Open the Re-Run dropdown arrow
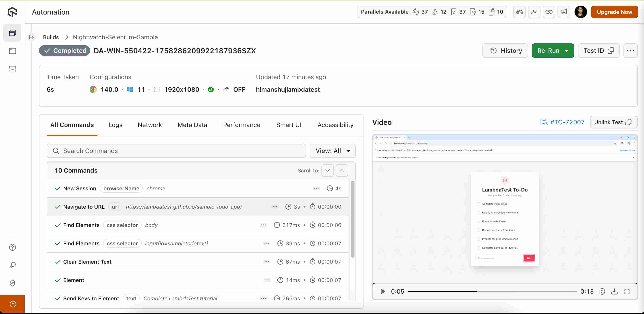Image resolution: width=644 pixels, height=314 pixels. (566, 51)
